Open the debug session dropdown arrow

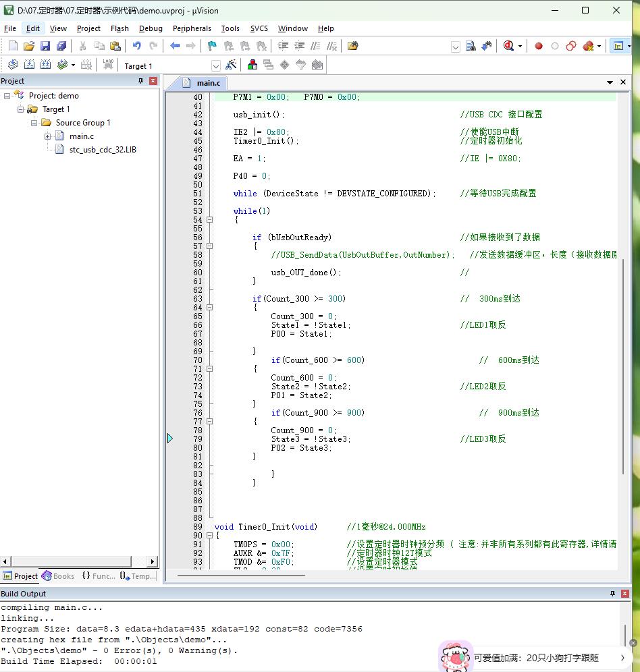pos(521,46)
